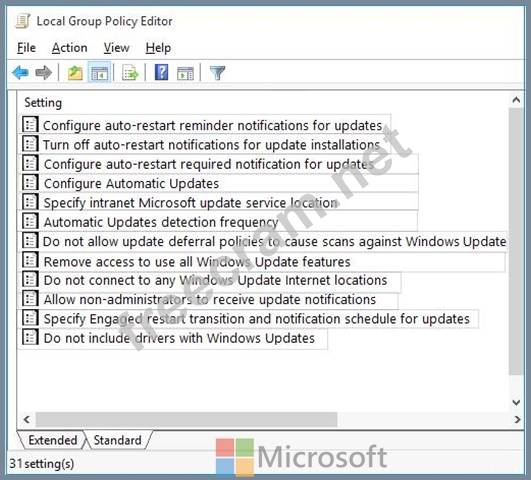
Task: Open the Action menu
Action: click(x=69, y=48)
